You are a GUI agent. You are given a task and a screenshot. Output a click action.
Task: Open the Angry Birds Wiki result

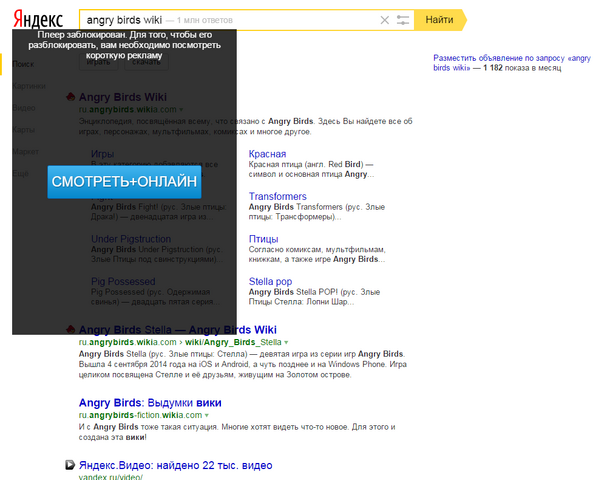[x=123, y=97]
